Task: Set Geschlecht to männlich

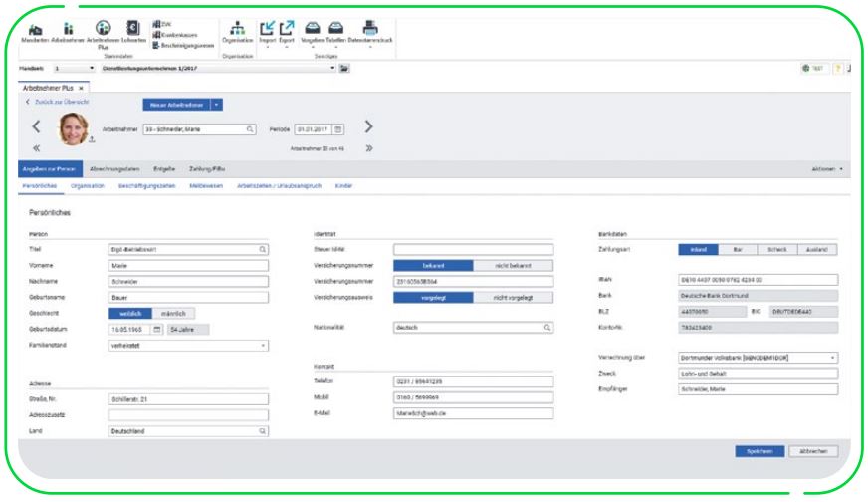Action: pos(174,313)
